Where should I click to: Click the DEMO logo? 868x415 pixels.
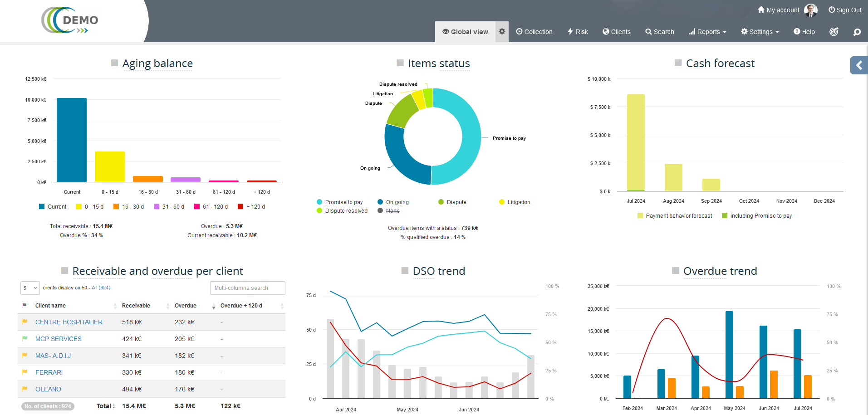coord(70,20)
